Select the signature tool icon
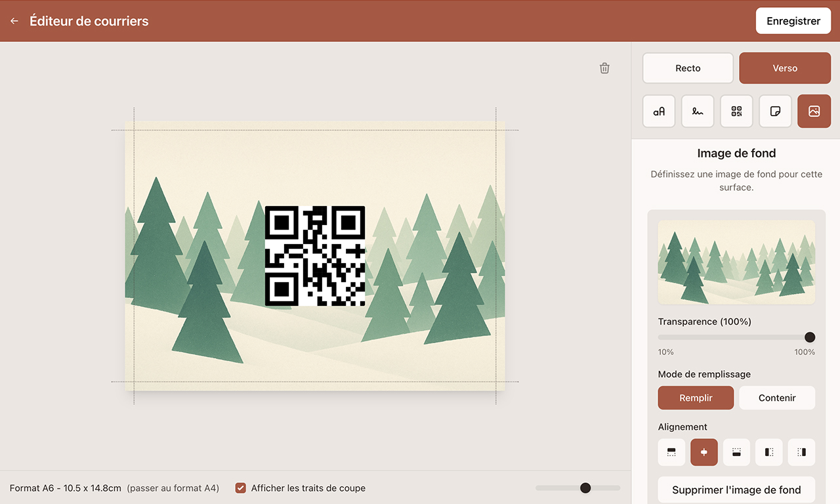The width and height of the screenshot is (840, 504). [698, 112]
